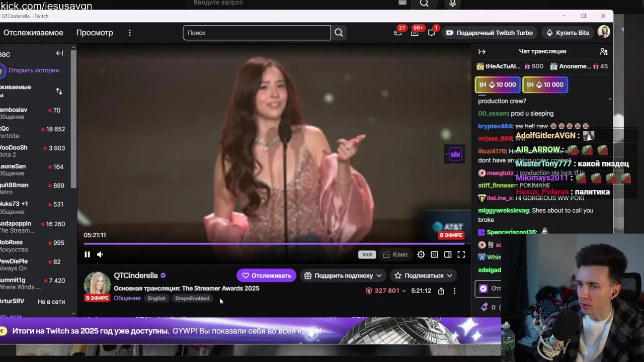Click the Отслеживать follow button

click(x=267, y=276)
